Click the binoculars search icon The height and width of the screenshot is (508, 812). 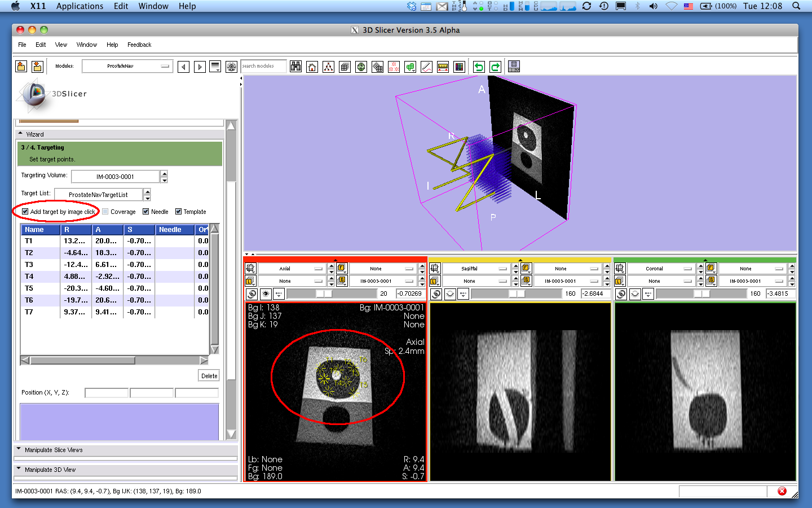tap(295, 67)
